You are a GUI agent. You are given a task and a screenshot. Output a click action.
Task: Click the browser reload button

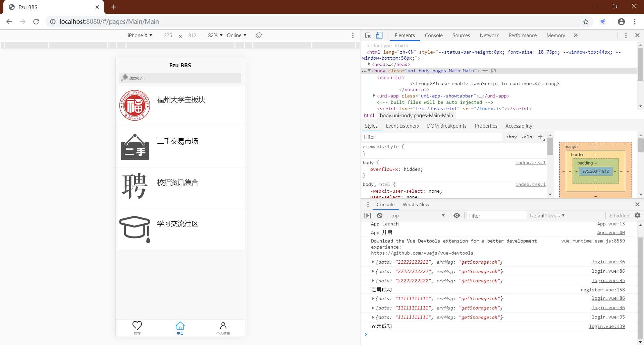click(x=36, y=21)
